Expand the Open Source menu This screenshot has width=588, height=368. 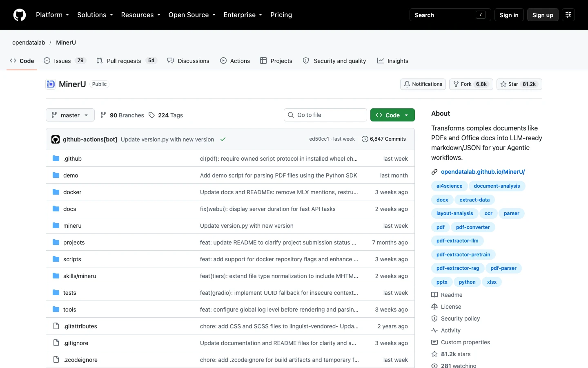[192, 15]
